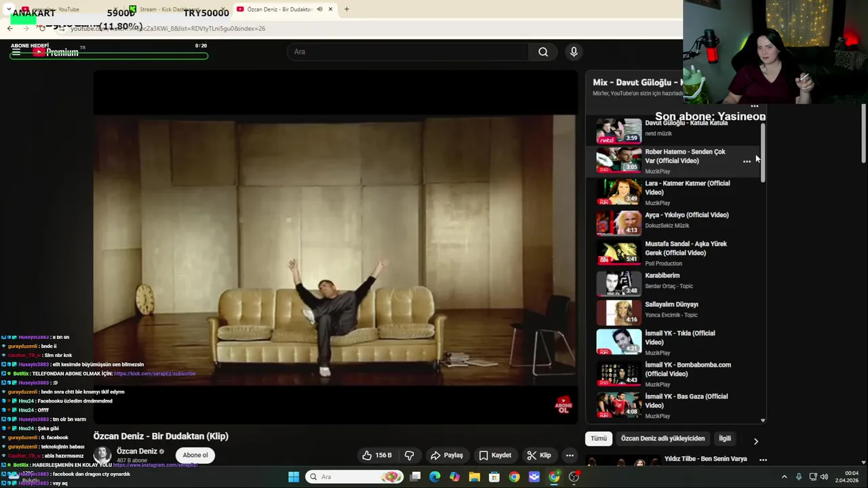Click the YouTube Premium logo
This screenshot has width=868, height=488.
[56, 52]
